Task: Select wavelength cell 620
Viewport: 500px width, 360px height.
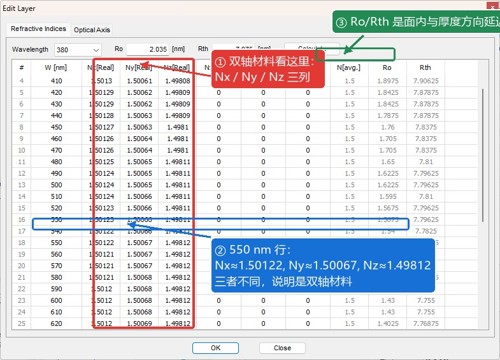Action: 56,323
